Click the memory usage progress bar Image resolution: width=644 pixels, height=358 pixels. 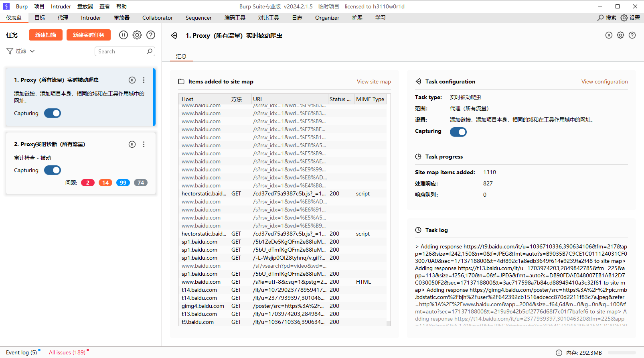click(x=622, y=353)
